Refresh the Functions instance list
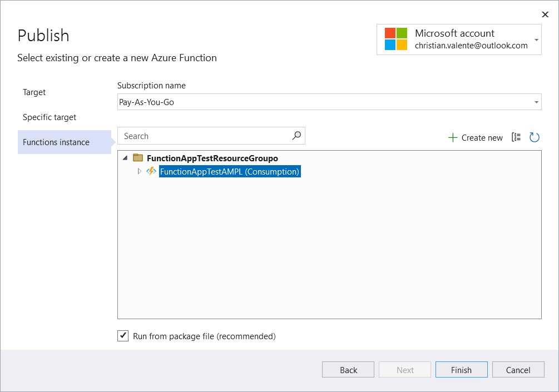Screen dimensions: 559x392 [534, 137]
